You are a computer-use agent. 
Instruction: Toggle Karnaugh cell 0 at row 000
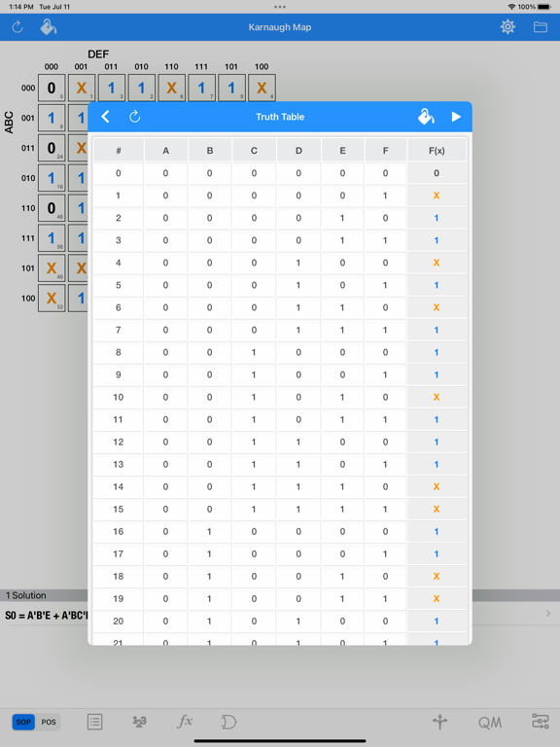click(x=52, y=88)
